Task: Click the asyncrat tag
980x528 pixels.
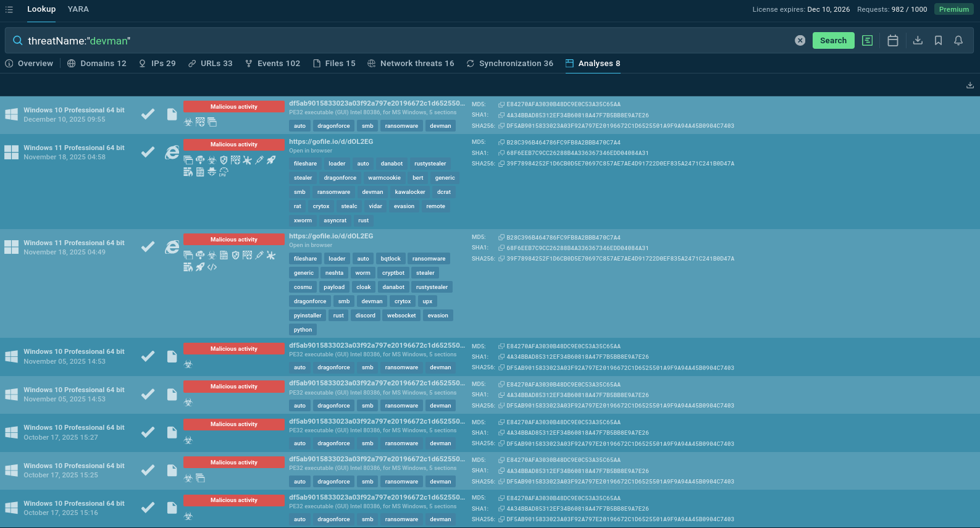Action: point(335,220)
